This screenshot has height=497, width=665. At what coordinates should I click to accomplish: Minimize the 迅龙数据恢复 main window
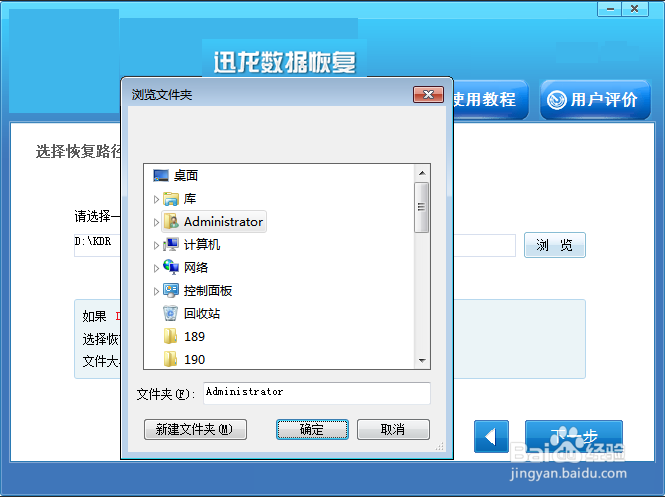point(610,9)
